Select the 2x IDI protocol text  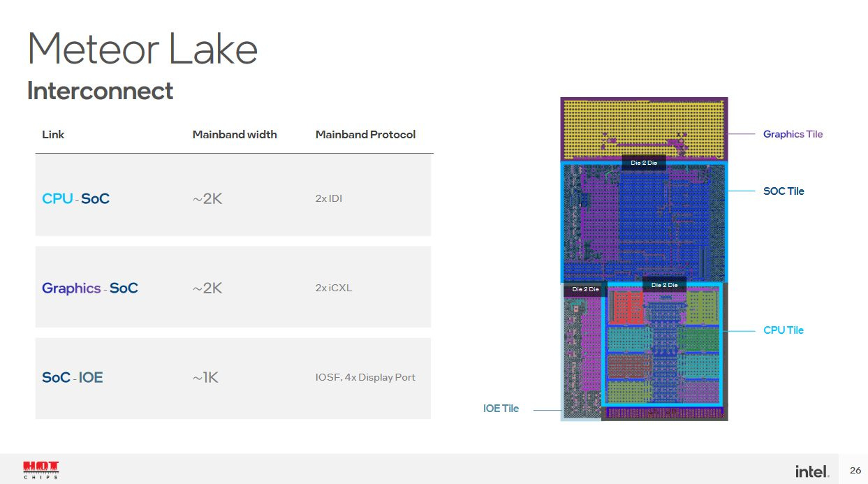[329, 198]
